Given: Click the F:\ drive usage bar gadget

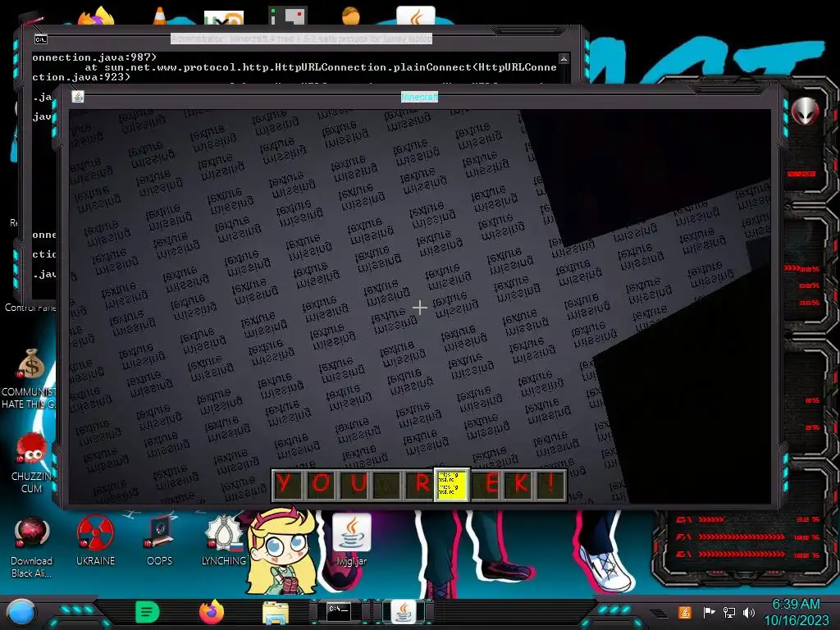Looking at the screenshot, I should [x=747, y=536].
